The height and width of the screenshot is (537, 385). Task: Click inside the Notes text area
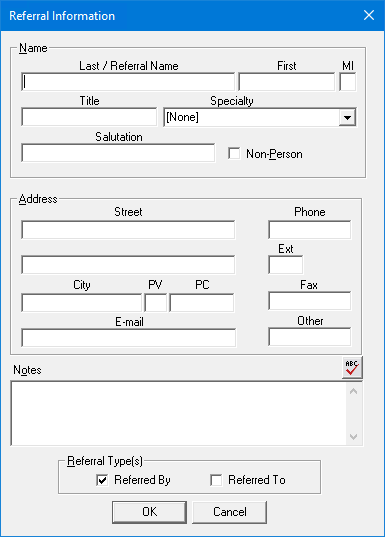[x=179, y=413]
